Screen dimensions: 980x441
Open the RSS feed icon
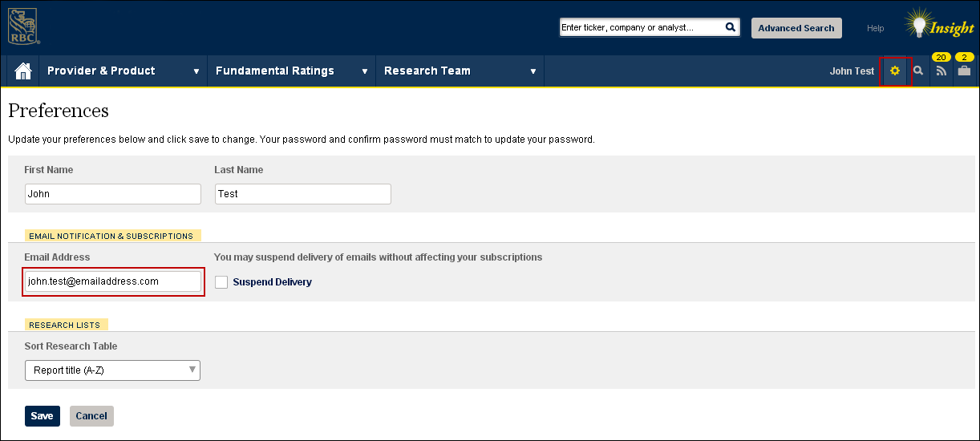click(x=942, y=71)
